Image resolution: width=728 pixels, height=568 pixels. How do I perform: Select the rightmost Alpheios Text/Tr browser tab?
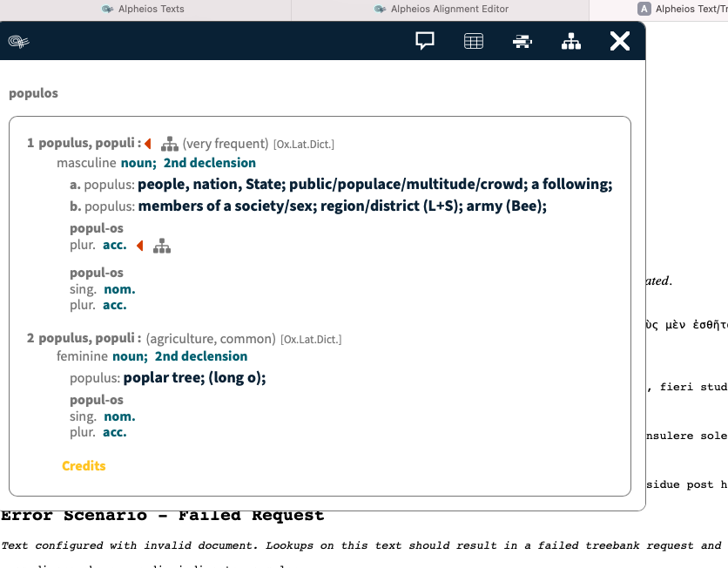click(x=688, y=9)
